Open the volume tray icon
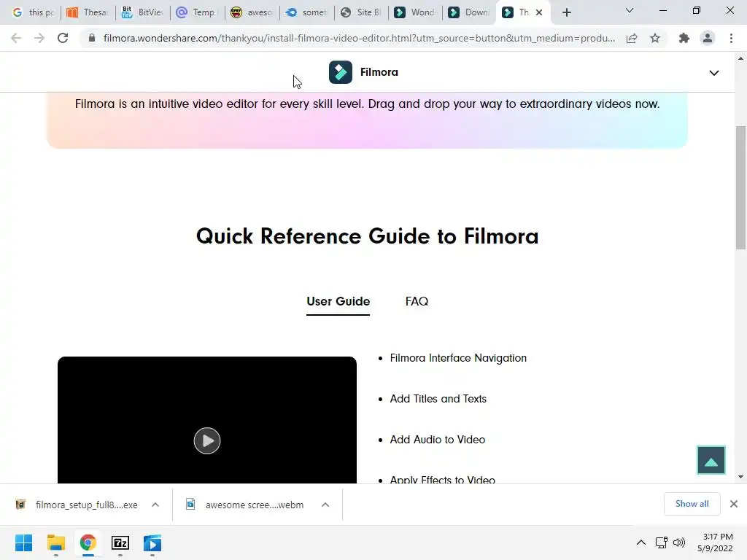The height and width of the screenshot is (560, 747). (x=679, y=542)
